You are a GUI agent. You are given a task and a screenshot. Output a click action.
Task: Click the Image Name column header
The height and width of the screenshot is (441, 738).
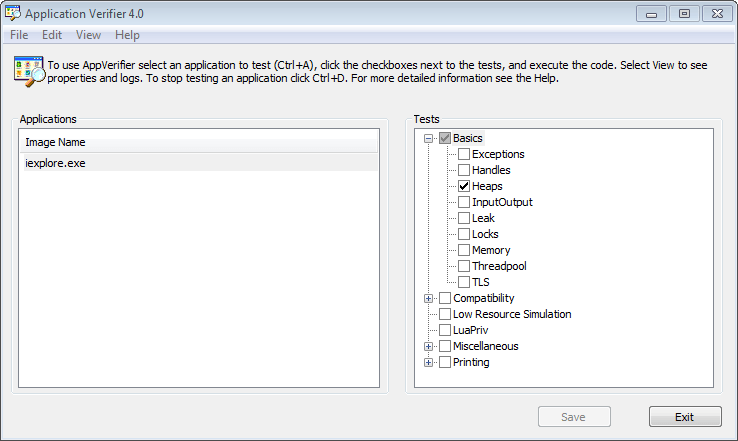(x=199, y=142)
